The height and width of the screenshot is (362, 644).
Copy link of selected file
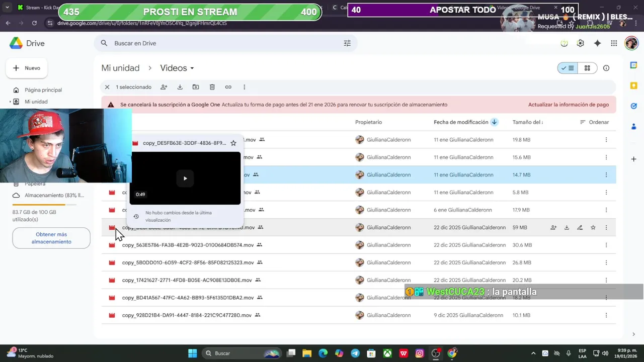tap(228, 87)
